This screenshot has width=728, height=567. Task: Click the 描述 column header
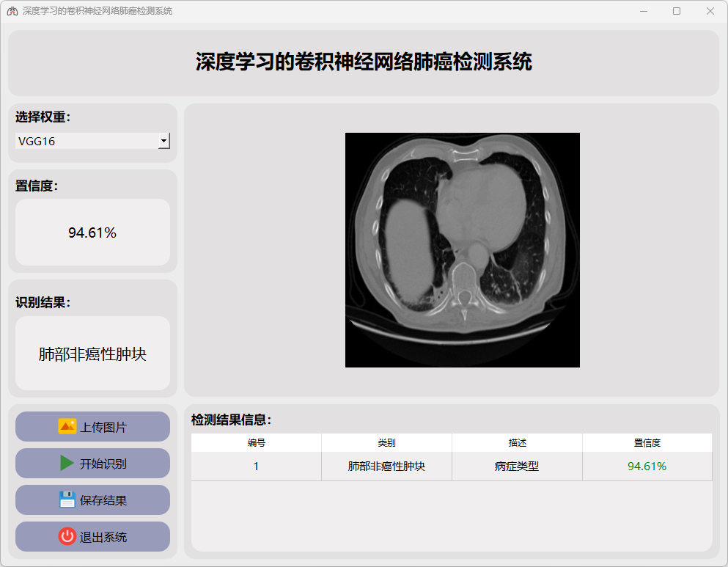pyautogui.click(x=517, y=443)
